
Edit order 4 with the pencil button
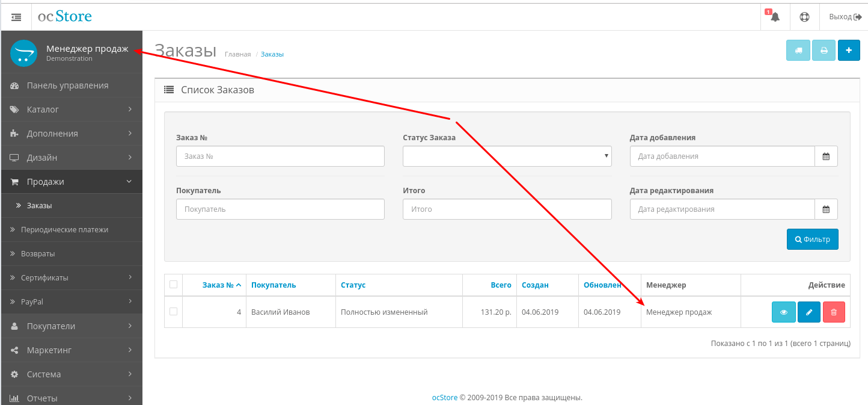(809, 312)
